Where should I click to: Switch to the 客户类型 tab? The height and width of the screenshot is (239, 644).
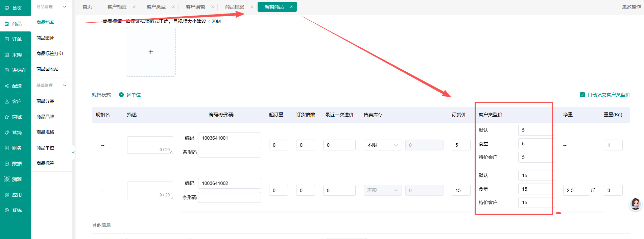click(156, 7)
